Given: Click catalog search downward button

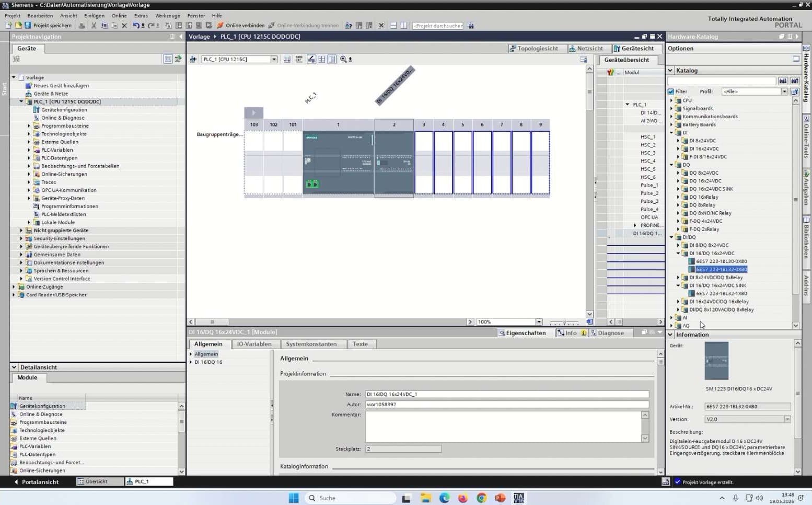Looking at the screenshot, I should (783, 81).
